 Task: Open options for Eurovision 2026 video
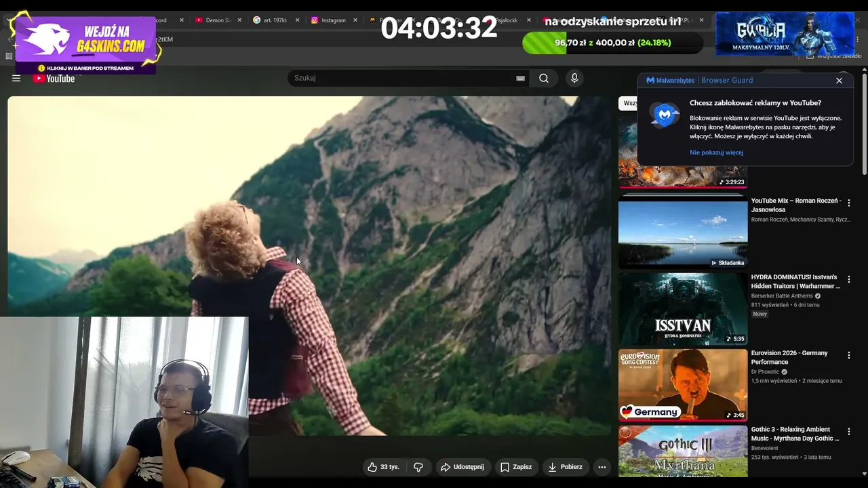click(848, 355)
